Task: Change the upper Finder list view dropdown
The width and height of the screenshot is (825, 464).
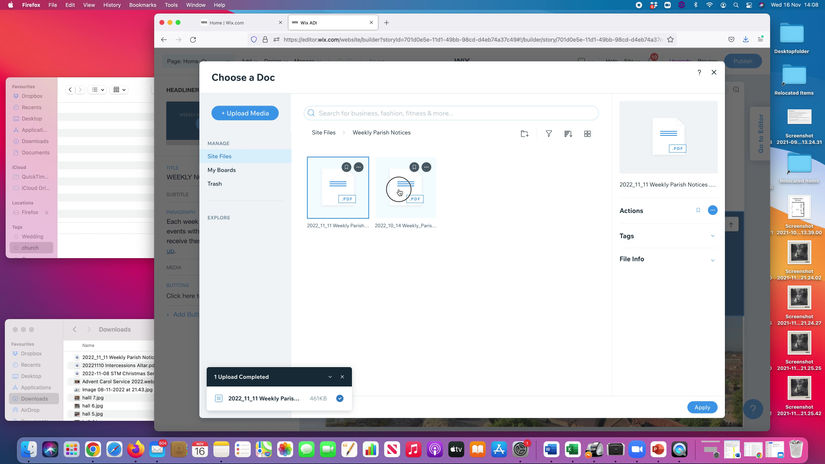Action: [x=97, y=90]
